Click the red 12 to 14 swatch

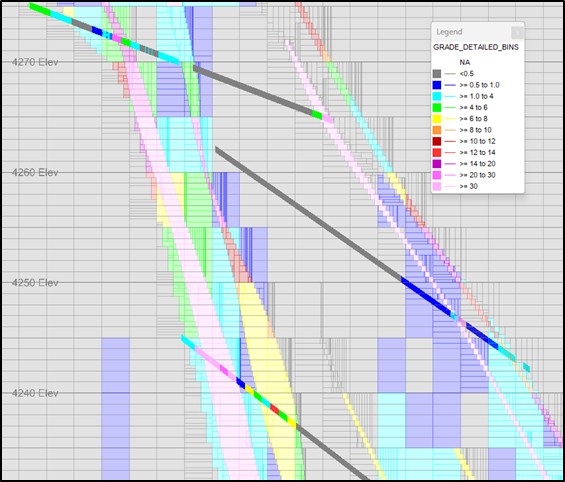click(437, 152)
